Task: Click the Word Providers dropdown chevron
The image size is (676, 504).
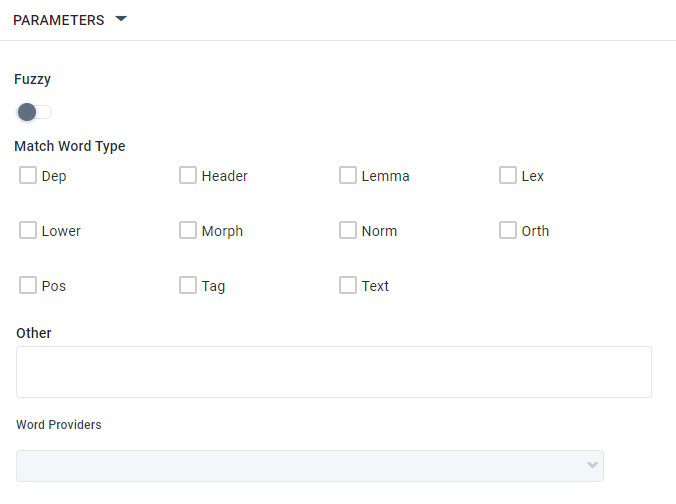Action: 592,466
